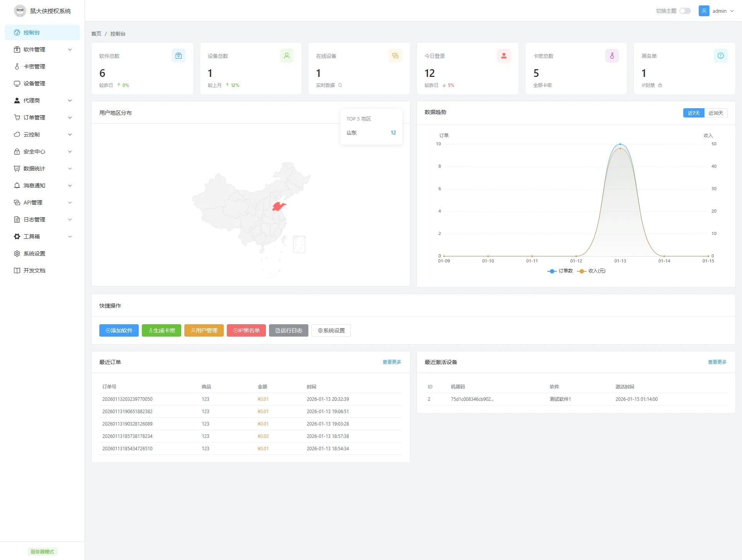Open the admin account dropdown
Image resolution: width=742 pixels, height=560 pixels.
point(720,11)
